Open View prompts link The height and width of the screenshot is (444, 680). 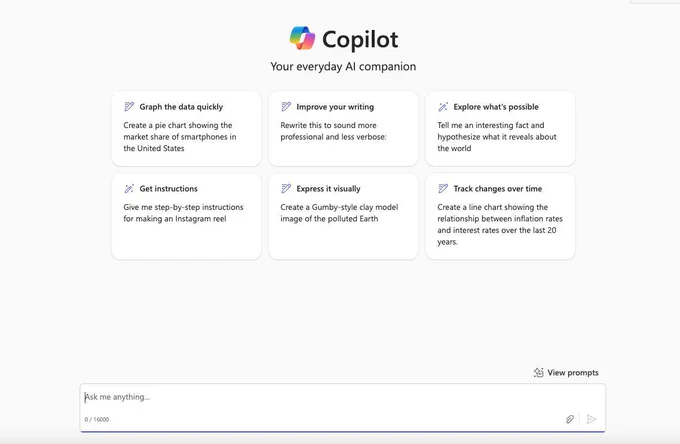pos(566,372)
